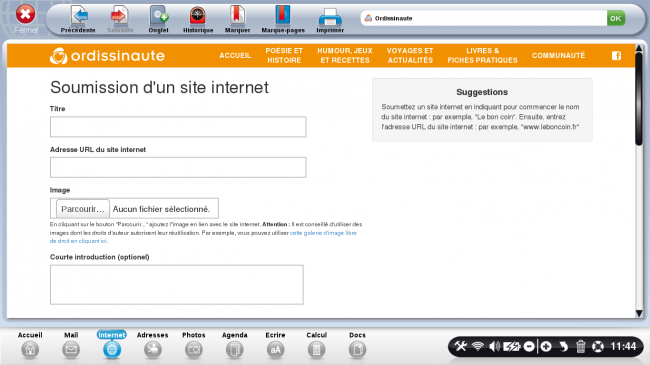Open the Docs app
Viewport: 650px width, 365px height.
click(357, 345)
